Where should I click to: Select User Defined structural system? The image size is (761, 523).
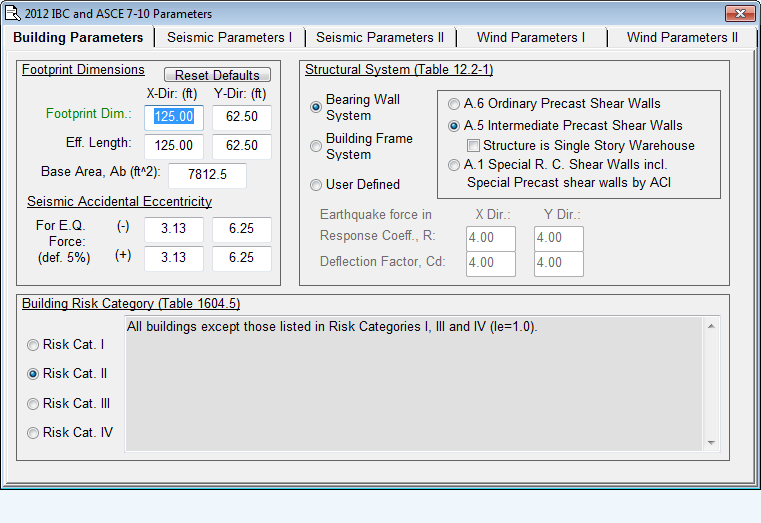pos(317,184)
